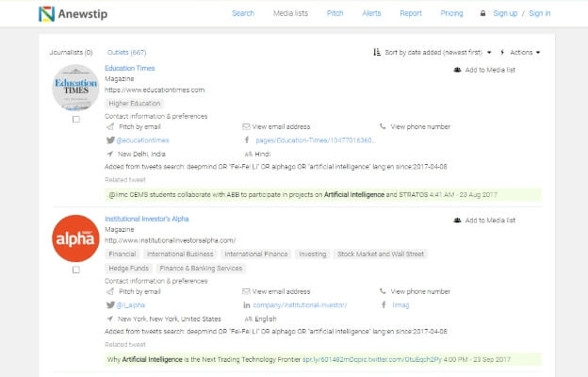Open the Institutional Investor's Alpha title link
The height and width of the screenshot is (377, 588).
[x=147, y=219]
